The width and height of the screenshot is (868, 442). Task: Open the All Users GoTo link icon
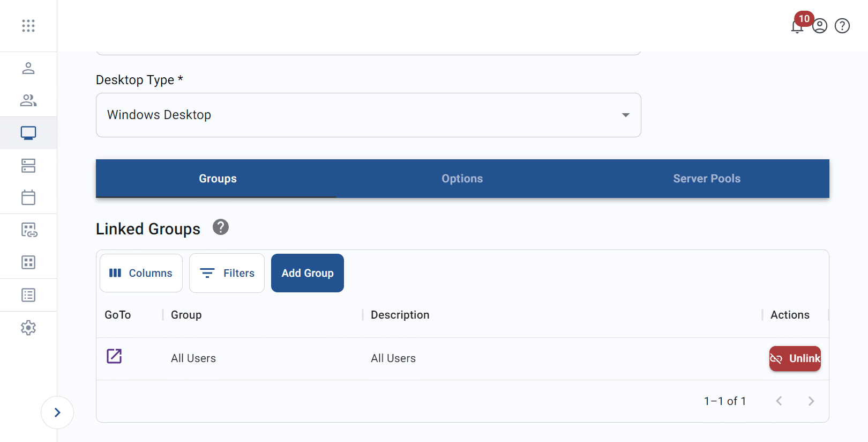coord(114,356)
